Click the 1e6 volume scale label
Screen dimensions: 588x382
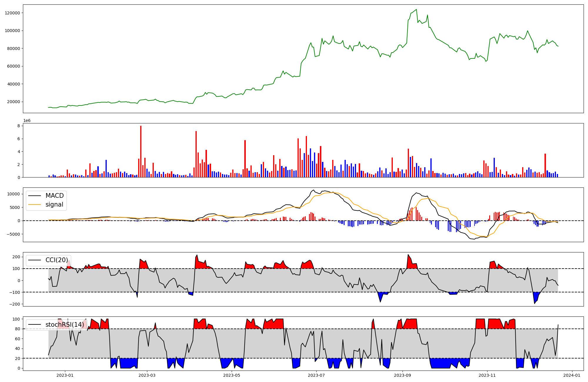pyautogui.click(x=27, y=121)
